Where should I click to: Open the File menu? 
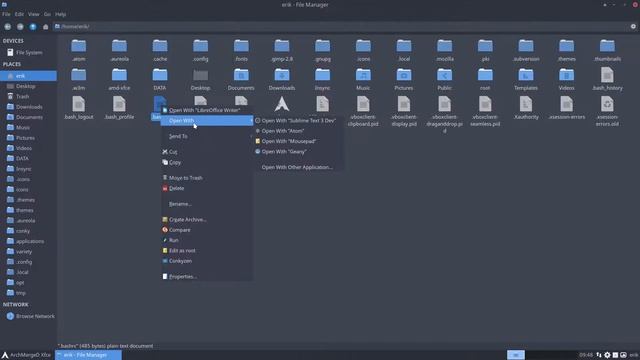click(6, 14)
